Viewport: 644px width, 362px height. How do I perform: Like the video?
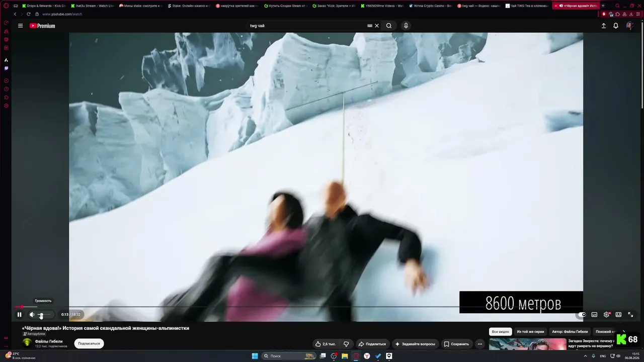click(x=326, y=344)
